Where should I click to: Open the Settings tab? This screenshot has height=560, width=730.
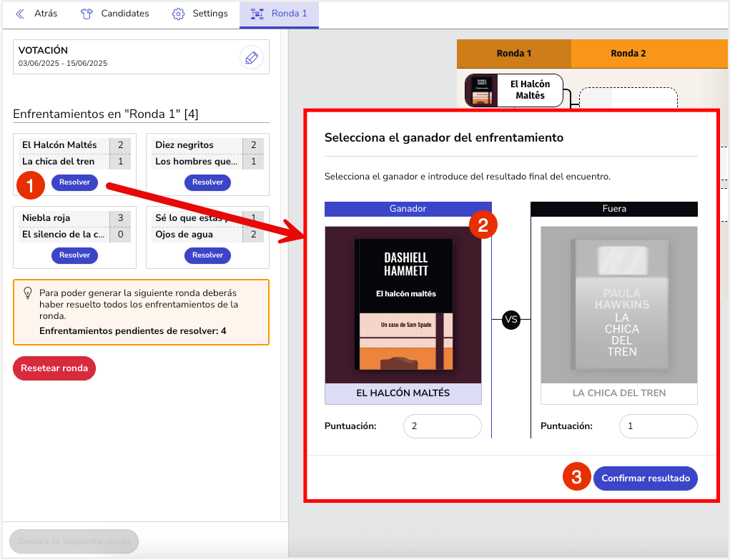tap(199, 14)
